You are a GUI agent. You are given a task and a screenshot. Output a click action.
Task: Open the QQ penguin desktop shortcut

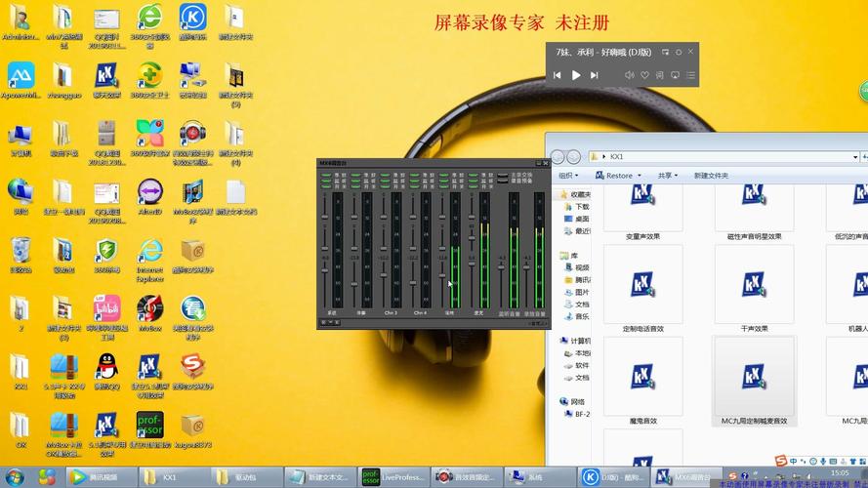point(106,372)
